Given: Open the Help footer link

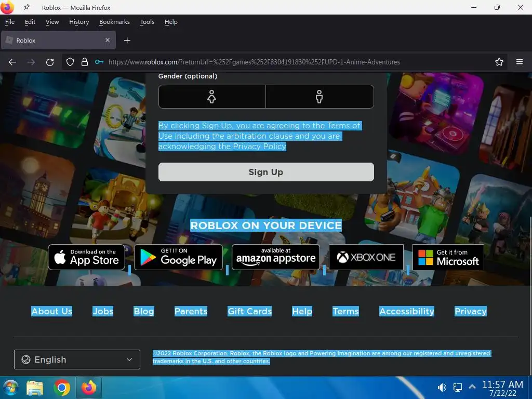Looking at the screenshot, I should click(x=302, y=311).
